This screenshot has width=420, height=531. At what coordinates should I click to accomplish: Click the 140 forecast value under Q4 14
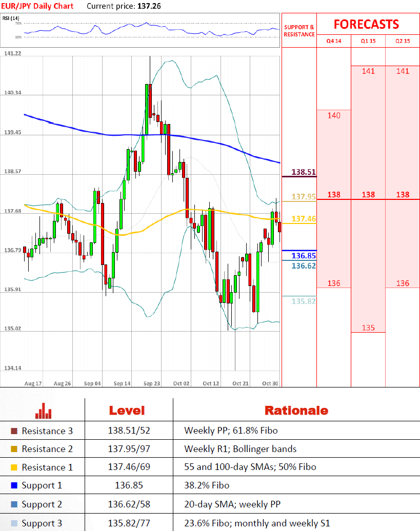click(x=334, y=115)
